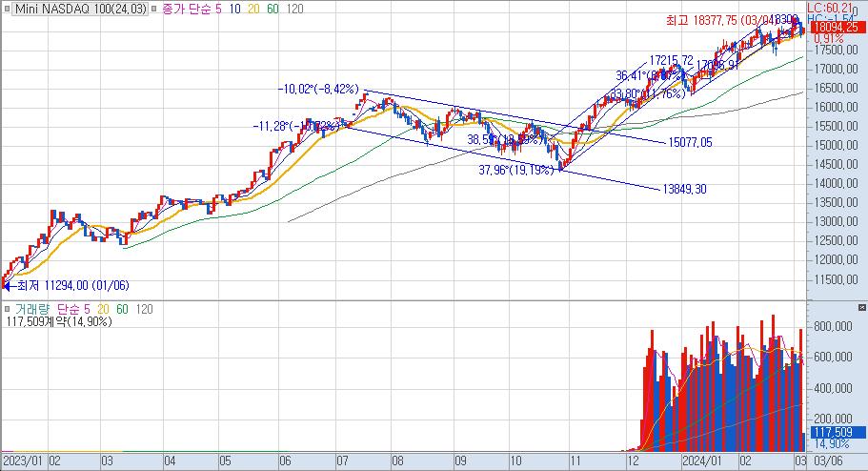Screen dimensions: 868x471
Task: Click the 종가 단순 5 moving average legend
Action: pos(192,9)
